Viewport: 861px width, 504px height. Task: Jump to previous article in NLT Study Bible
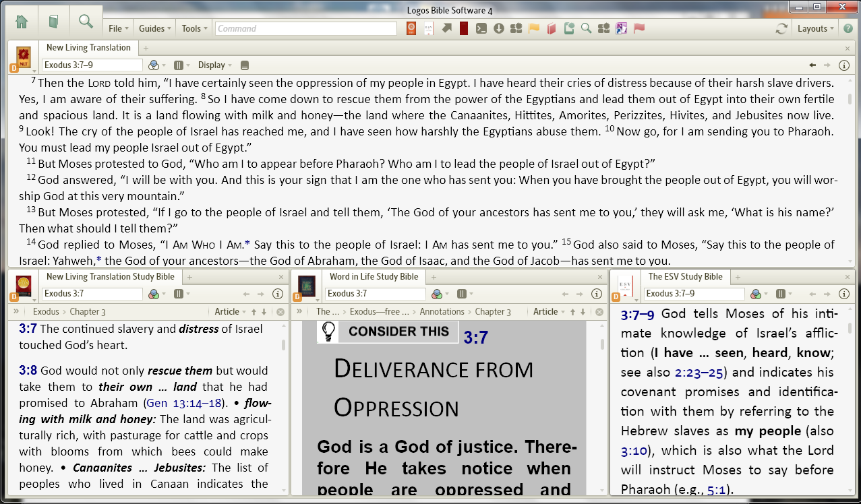click(x=254, y=312)
